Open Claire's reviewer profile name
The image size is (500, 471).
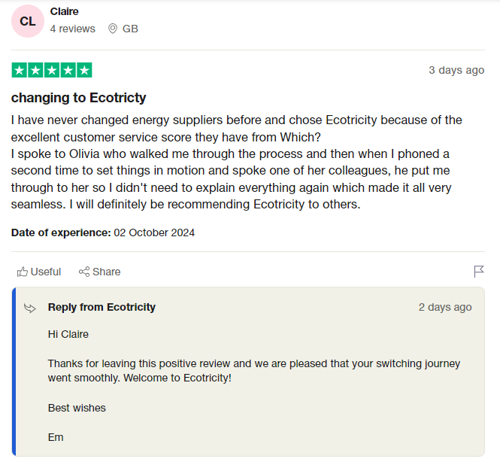click(64, 11)
